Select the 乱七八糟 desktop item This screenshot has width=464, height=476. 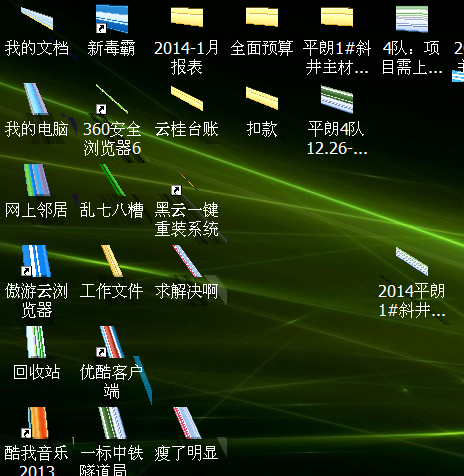click(x=112, y=180)
